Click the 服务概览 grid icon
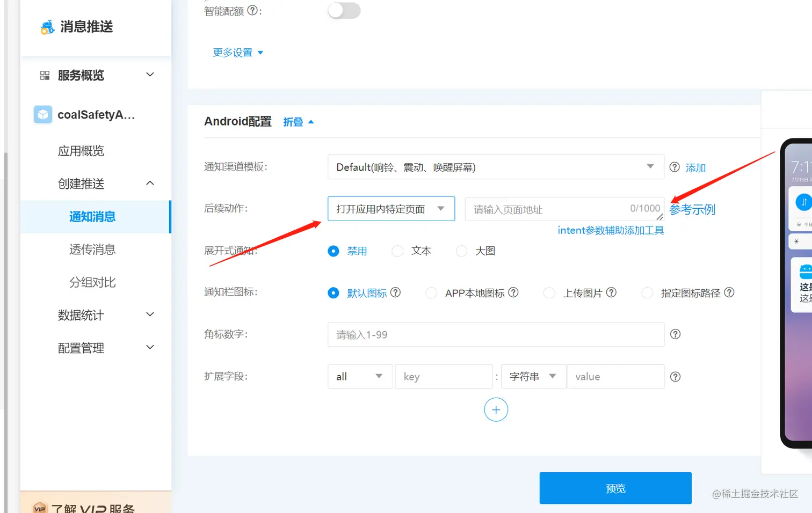Screen dimensions: 812x513 (45, 75)
